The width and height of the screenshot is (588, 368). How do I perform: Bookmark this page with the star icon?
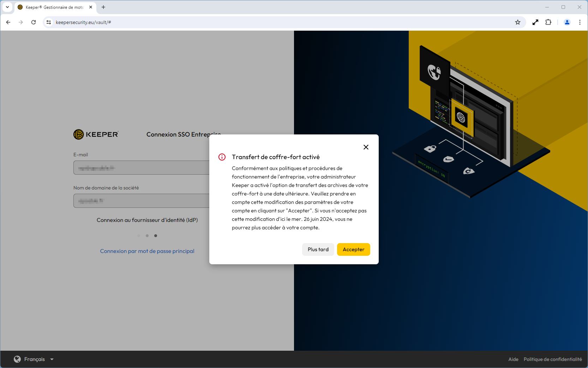[x=518, y=22]
